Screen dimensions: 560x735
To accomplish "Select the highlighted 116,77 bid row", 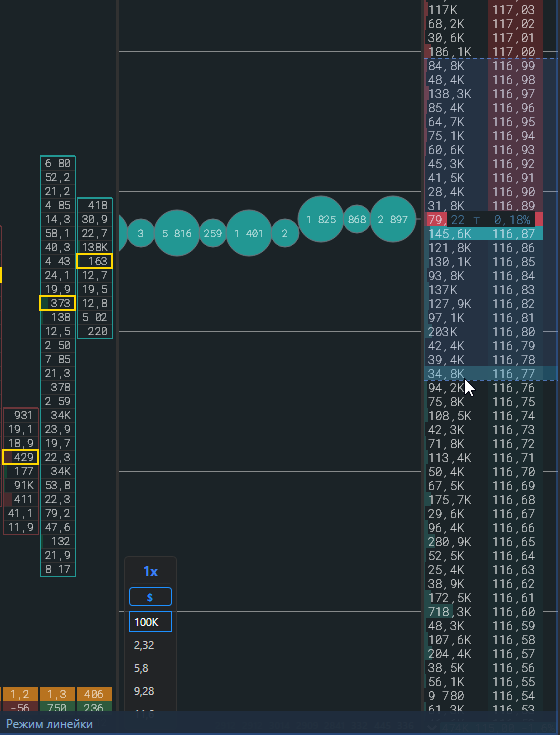I will [x=485, y=374].
